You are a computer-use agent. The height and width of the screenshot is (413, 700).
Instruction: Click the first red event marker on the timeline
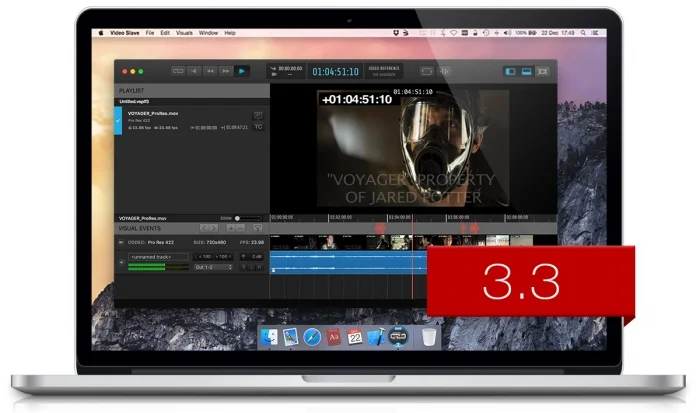(380, 228)
